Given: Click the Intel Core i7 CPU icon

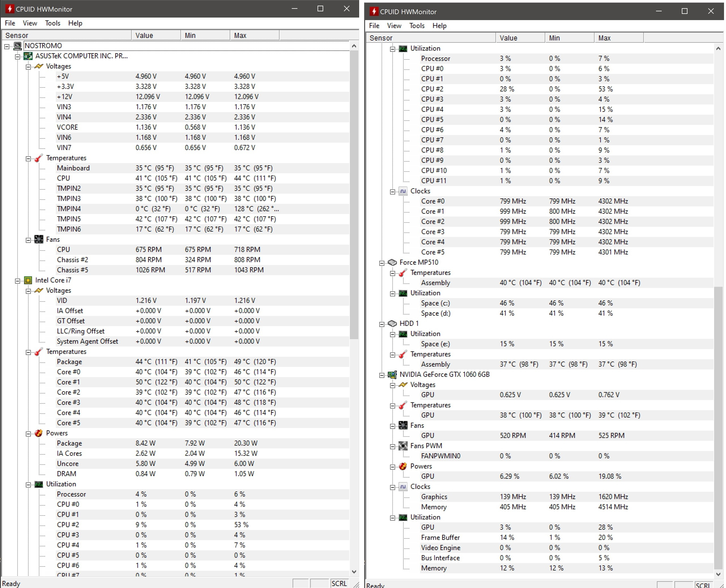Looking at the screenshot, I should pyautogui.click(x=29, y=281).
